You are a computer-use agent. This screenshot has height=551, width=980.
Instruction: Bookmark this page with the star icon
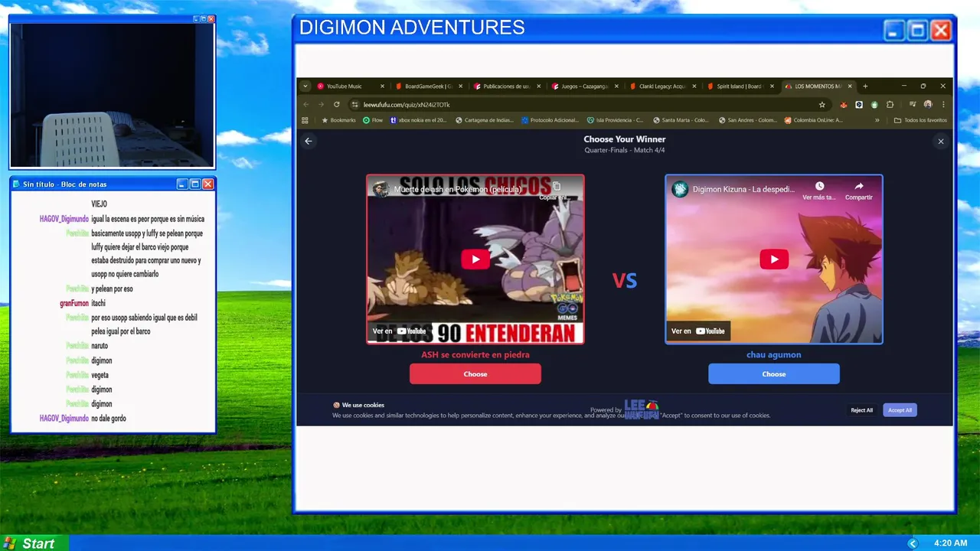click(822, 104)
